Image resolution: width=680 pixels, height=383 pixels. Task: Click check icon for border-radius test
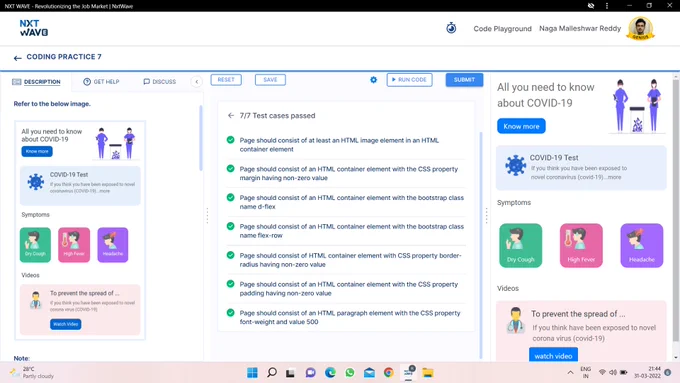tap(231, 255)
